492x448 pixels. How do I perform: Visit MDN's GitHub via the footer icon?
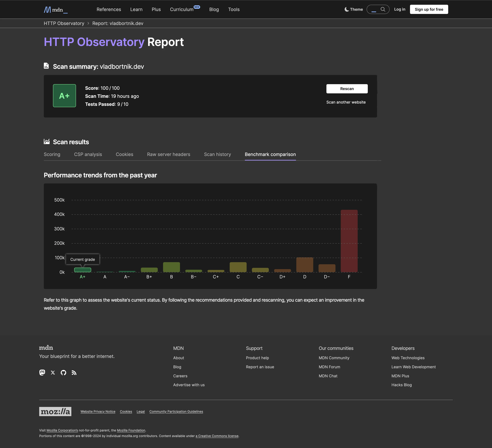point(63,373)
